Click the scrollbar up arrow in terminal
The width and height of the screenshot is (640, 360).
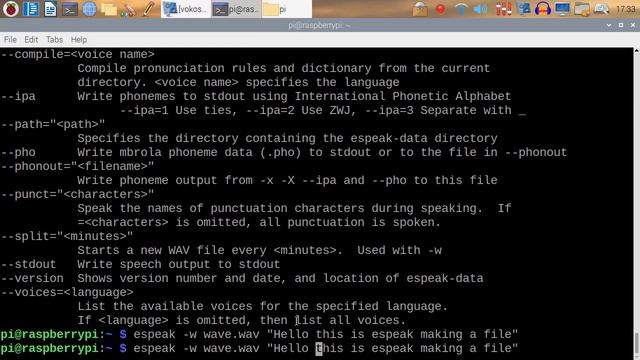[636, 51]
